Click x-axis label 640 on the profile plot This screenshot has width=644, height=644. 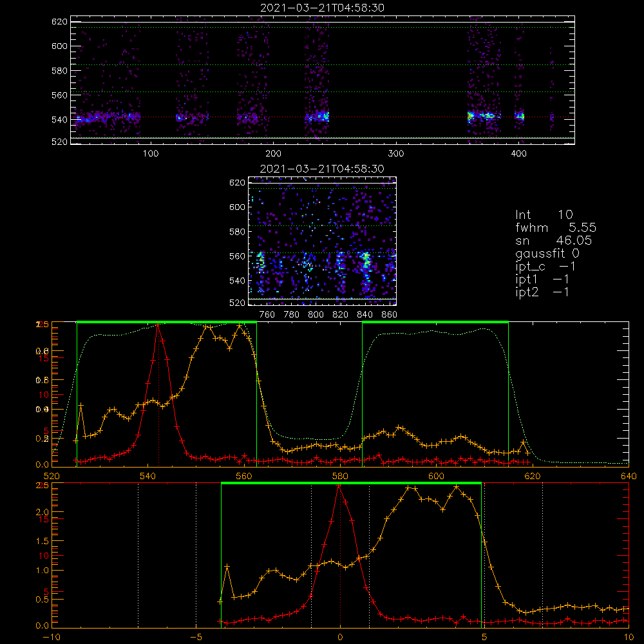click(x=629, y=476)
